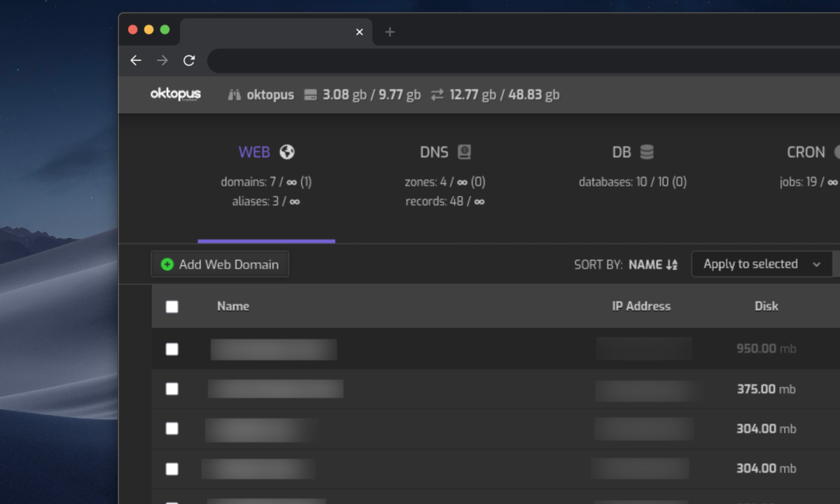Toggle the select-all checkbox in header
The width and height of the screenshot is (840, 504).
tap(172, 307)
